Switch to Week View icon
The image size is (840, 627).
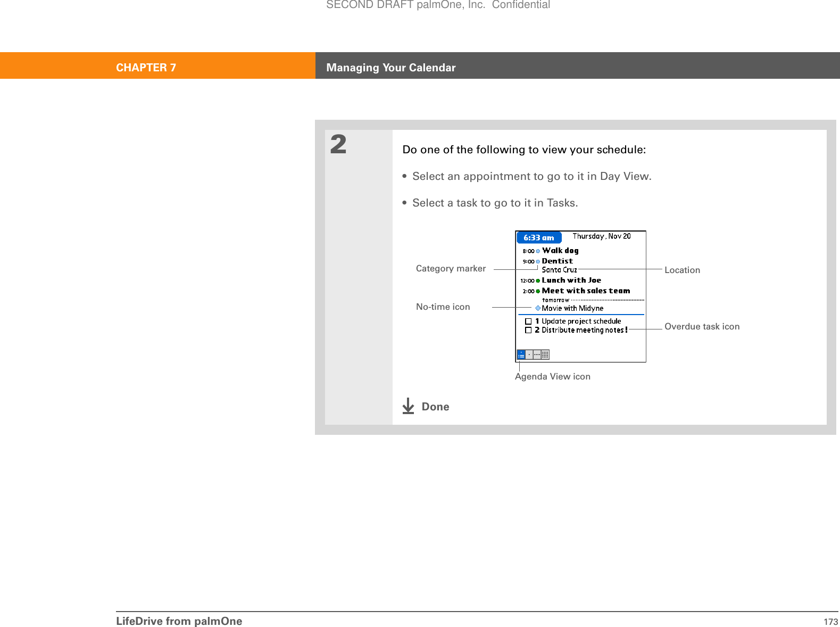(x=537, y=354)
